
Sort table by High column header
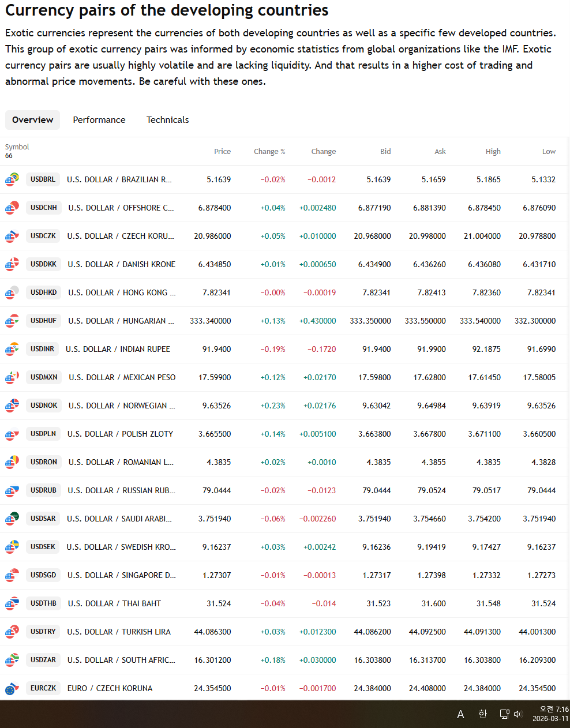click(x=493, y=152)
